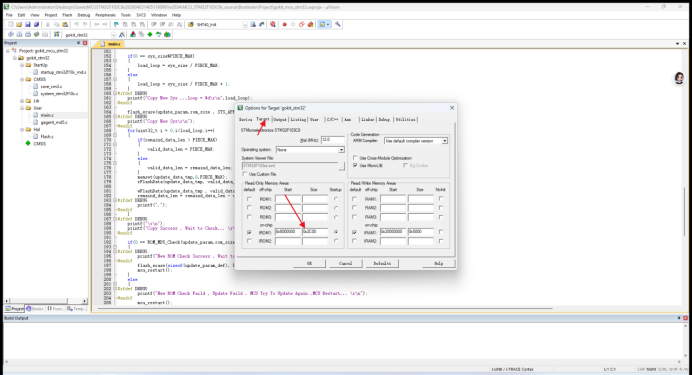This screenshot has height=375, width=693.
Task: Click the Save All toolbar icon
Action: 36,24
